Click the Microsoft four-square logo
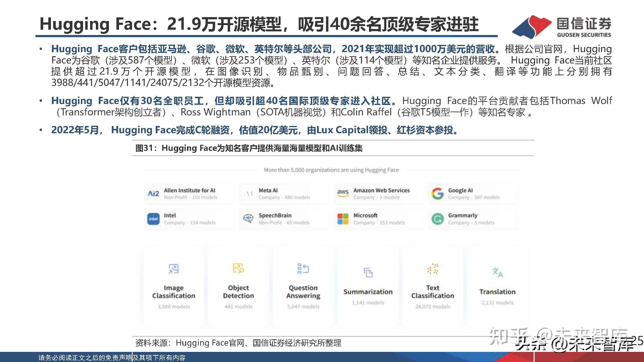This screenshot has width=644, height=362. point(343,219)
